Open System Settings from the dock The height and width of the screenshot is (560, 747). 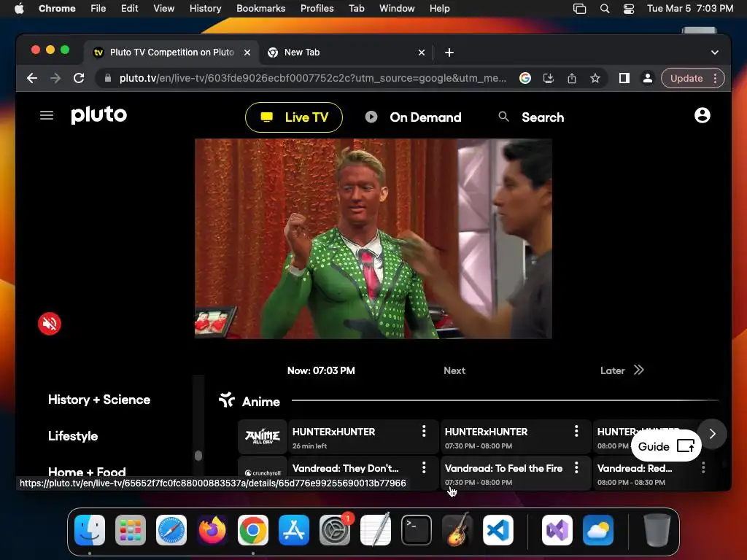click(x=334, y=530)
